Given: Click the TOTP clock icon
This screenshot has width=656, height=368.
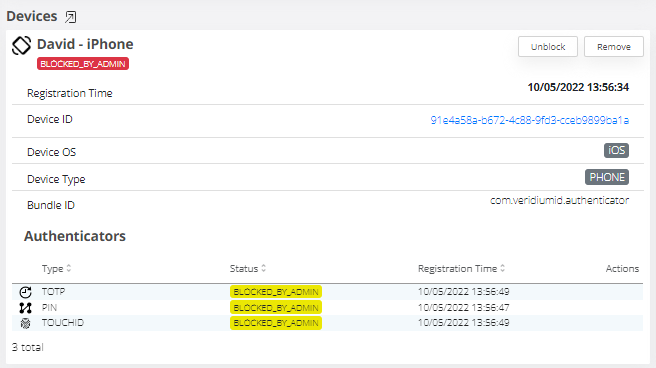Looking at the screenshot, I should tap(26, 292).
